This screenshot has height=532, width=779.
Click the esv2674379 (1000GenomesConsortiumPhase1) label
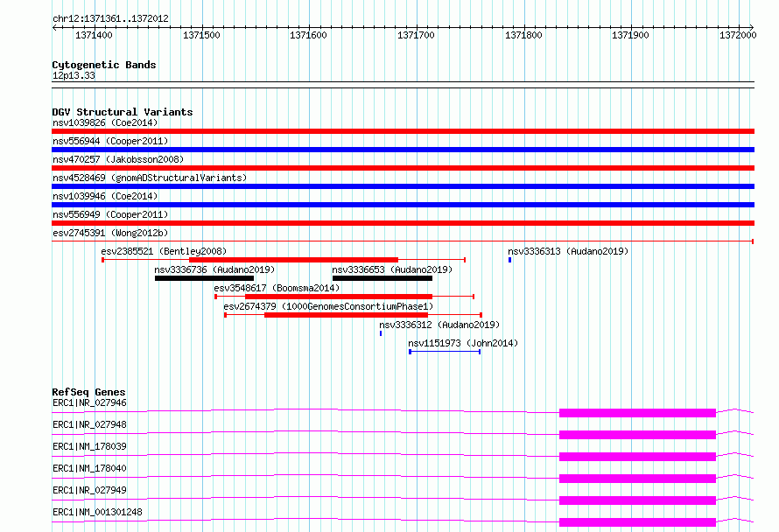coord(328,306)
